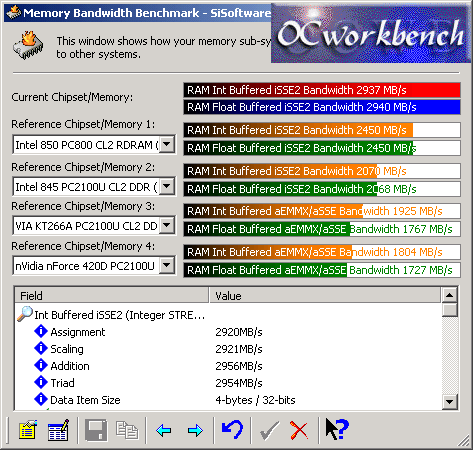This screenshot has height=450, width=473.
Task: Open Reference 3 dropdown VIA KT266A
Action: coord(167,226)
